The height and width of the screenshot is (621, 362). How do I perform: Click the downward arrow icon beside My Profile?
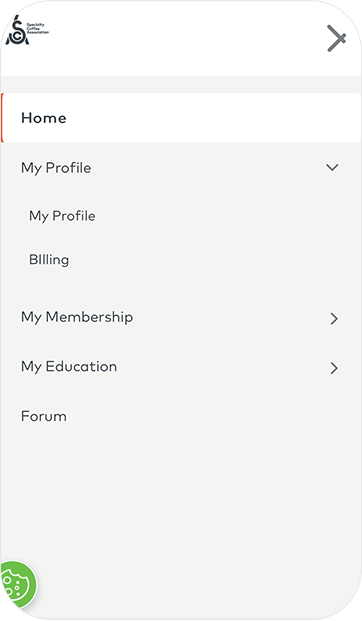pos(332,168)
